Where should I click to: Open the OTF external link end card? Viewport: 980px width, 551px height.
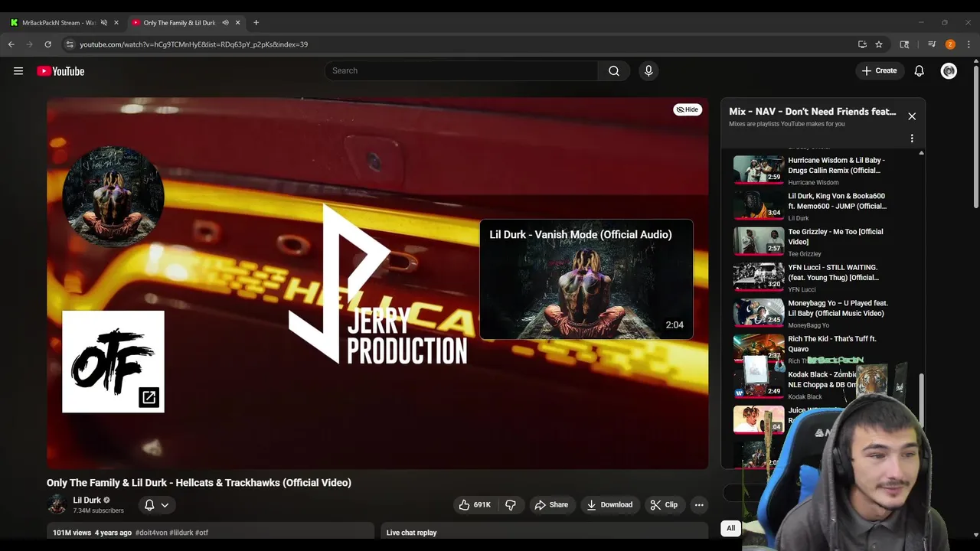click(x=113, y=361)
